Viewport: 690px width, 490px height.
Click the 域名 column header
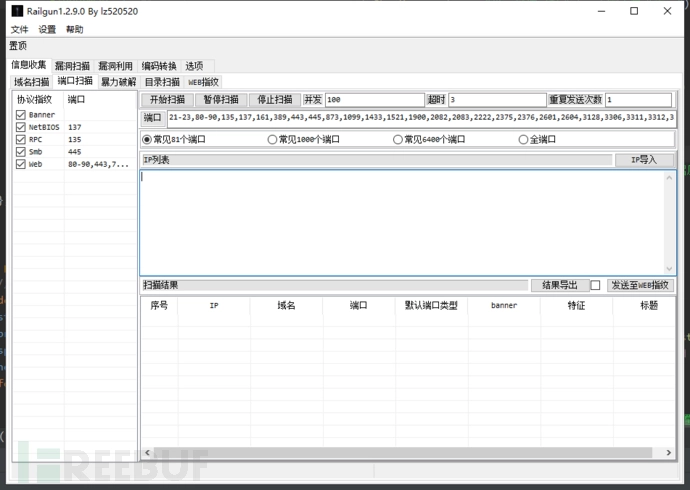(286, 305)
